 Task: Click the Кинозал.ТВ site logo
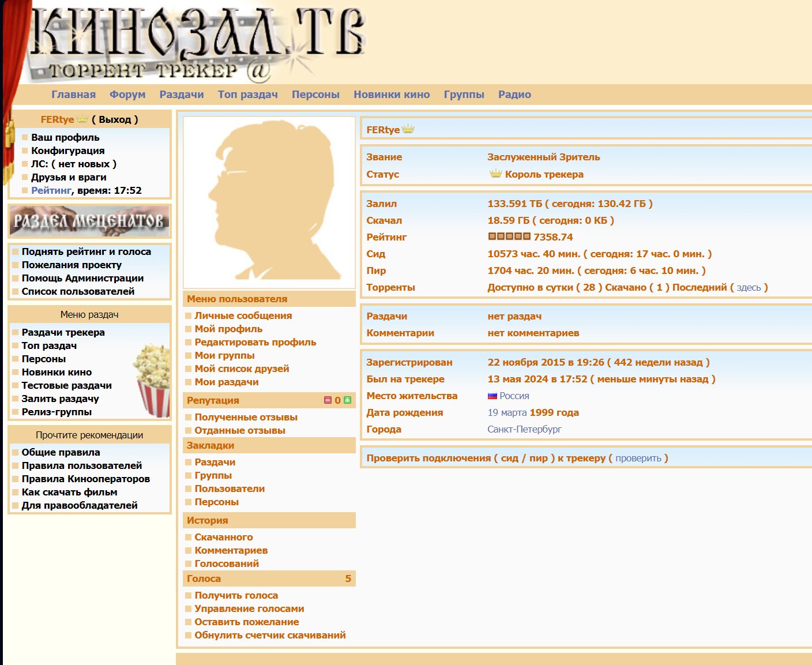pos(196,43)
